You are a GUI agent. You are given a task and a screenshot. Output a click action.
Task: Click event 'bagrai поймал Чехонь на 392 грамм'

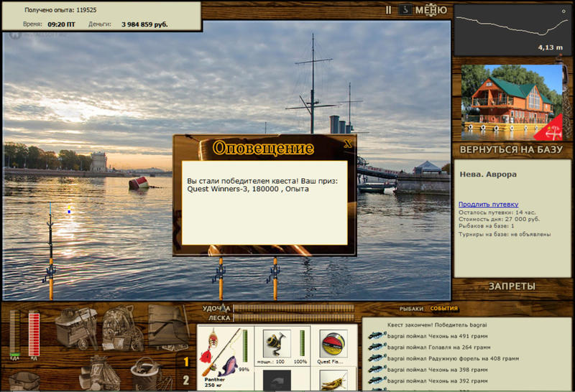(437, 381)
